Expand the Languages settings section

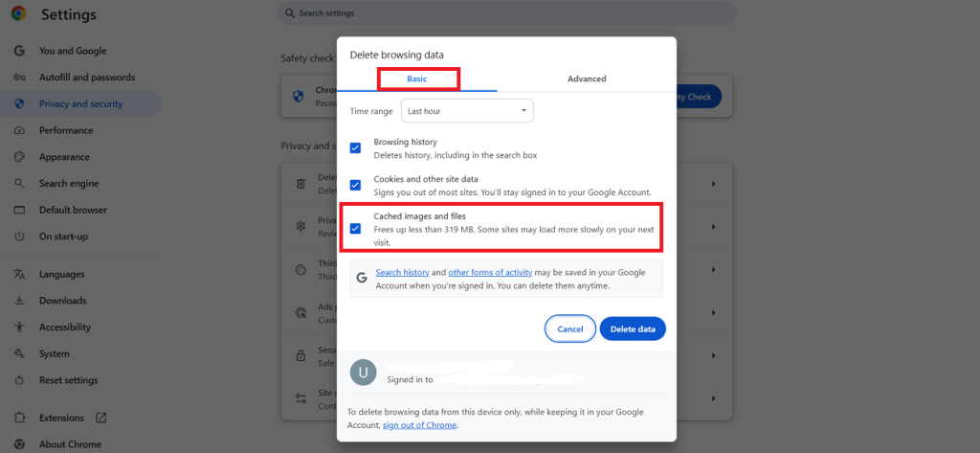(x=61, y=274)
